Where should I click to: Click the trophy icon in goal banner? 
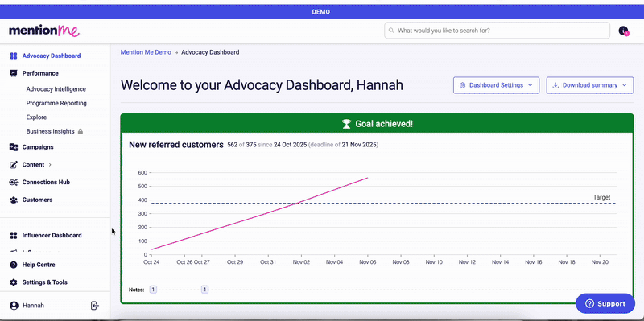pos(347,124)
